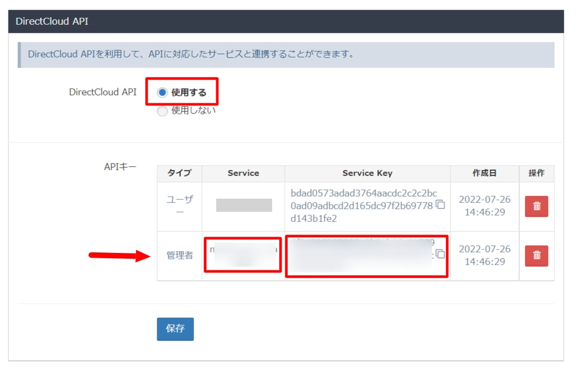The height and width of the screenshot is (371, 588).
Task: Click the ユーザー service key text
Action: coord(363,206)
